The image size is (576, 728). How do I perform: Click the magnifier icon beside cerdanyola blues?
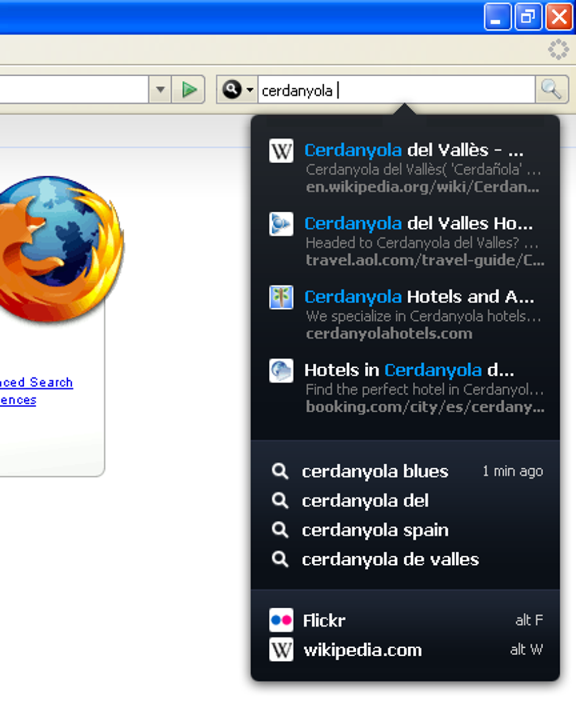point(280,471)
